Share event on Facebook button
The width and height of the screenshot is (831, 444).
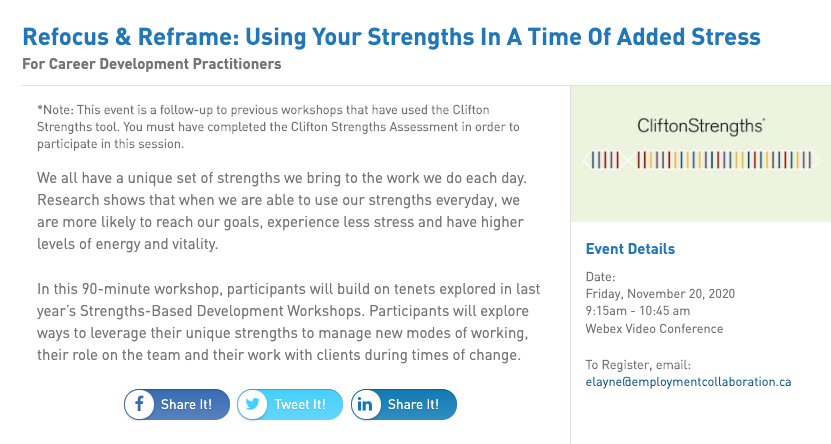pyautogui.click(x=177, y=404)
